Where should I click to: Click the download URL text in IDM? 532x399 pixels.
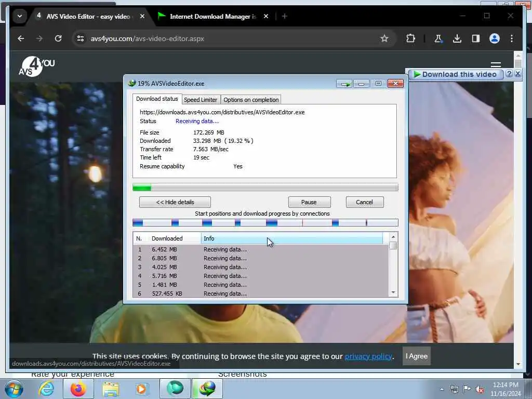coord(222,112)
